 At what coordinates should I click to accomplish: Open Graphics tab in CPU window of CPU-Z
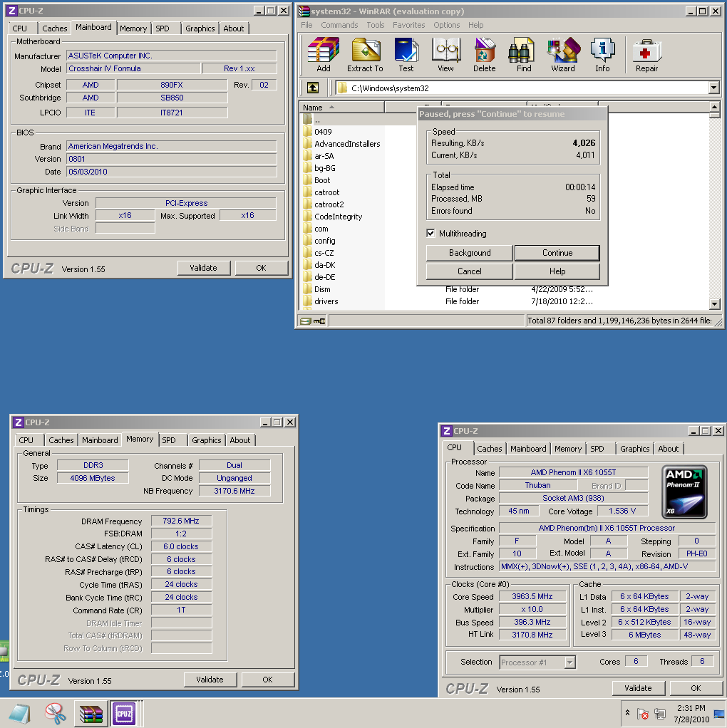pyautogui.click(x=634, y=449)
